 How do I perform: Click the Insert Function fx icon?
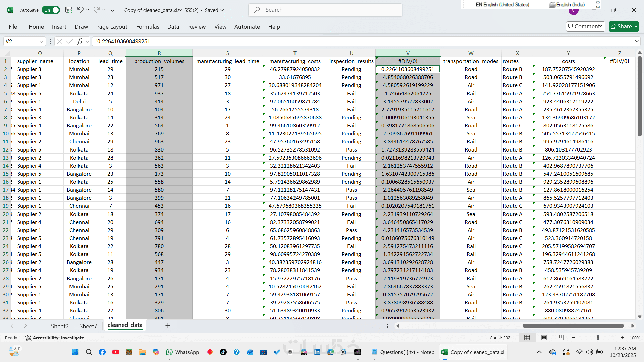(x=80, y=41)
